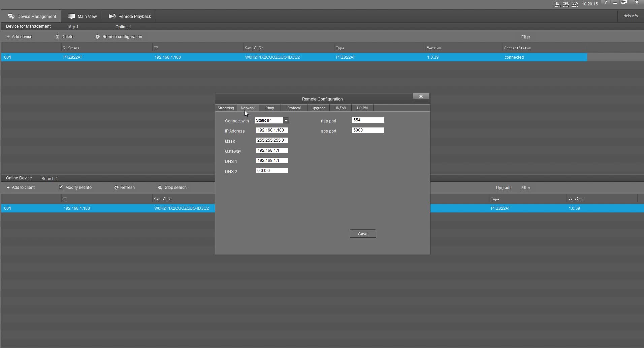Screen dimensions: 644x348
Task: Click online device version 1.0.39 cell
Action: (x=574, y=208)
